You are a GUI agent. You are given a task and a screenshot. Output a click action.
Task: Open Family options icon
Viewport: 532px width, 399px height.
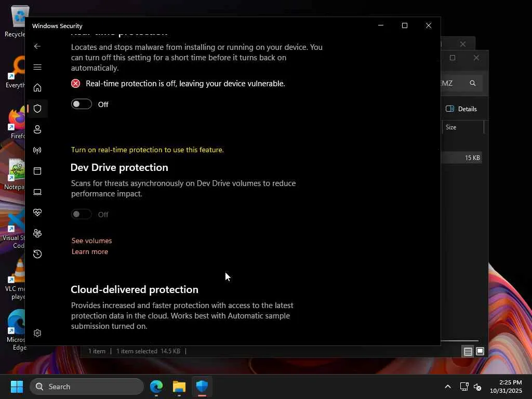coord(37,233)
